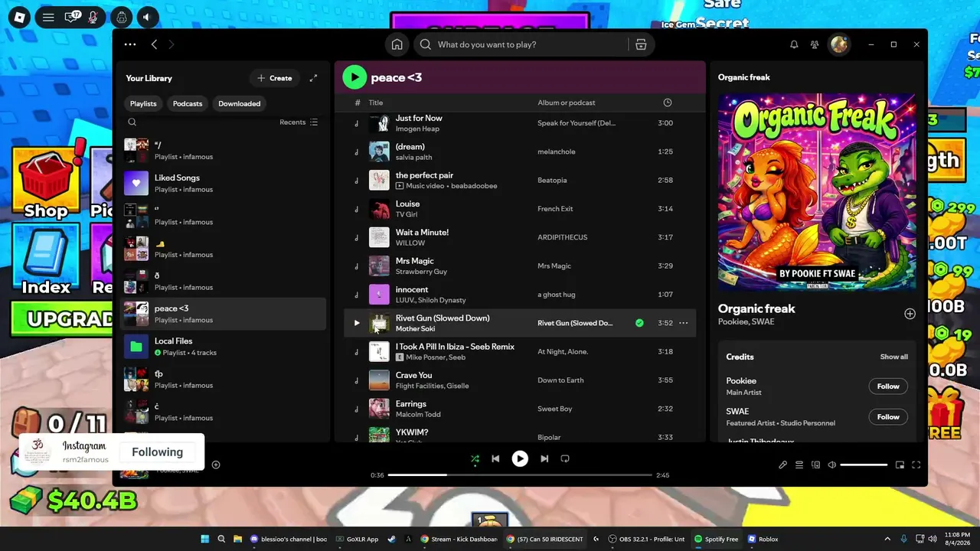Show hidden system tray icons

[x=889, y=539]
